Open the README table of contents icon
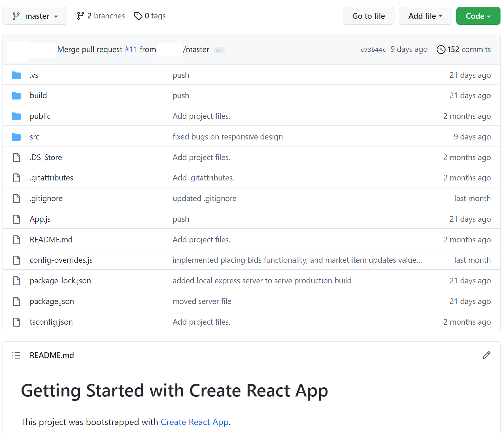This screenshot has width=504, height=433. pyautogui.click(x=16, y=355)
